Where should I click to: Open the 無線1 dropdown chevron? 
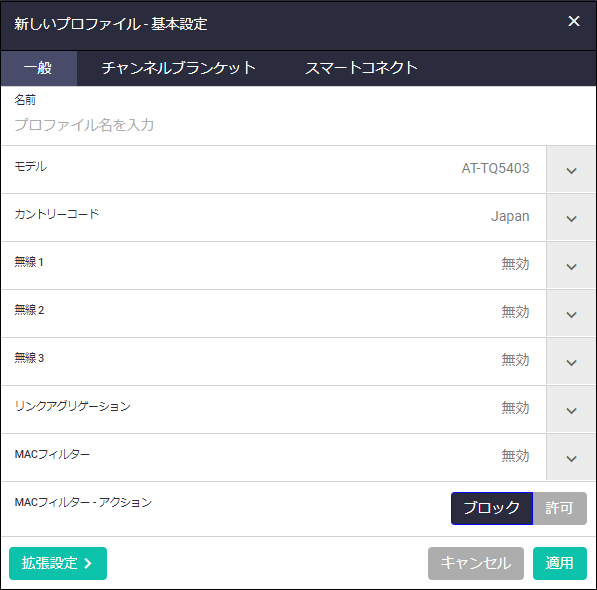coord(571,265)
